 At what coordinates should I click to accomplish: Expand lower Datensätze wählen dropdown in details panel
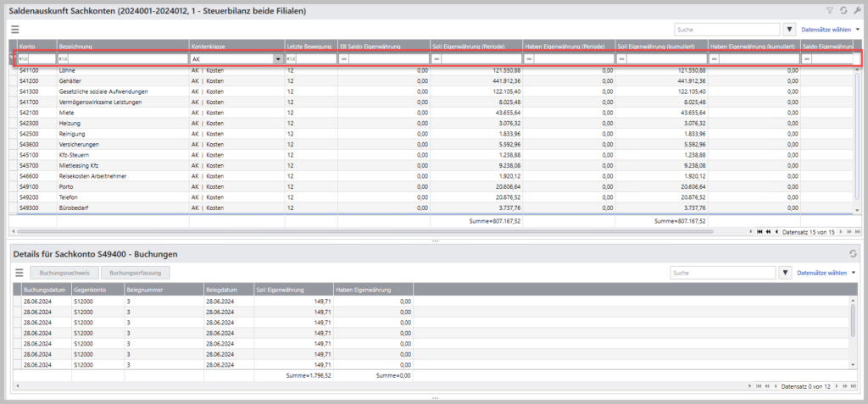[x=853, y=273]
